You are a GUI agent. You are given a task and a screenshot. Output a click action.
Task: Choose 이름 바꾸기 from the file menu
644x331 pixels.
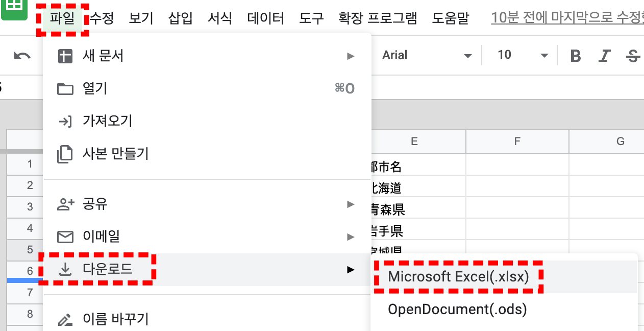[x=207, y=319]
